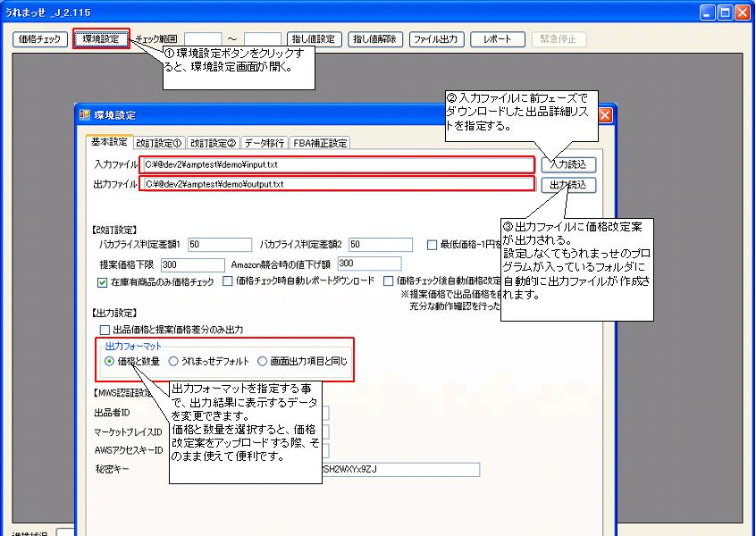Click the 出力読込 browse button
Viewport: 756px width, 536px height.
(x=568, y=184)
